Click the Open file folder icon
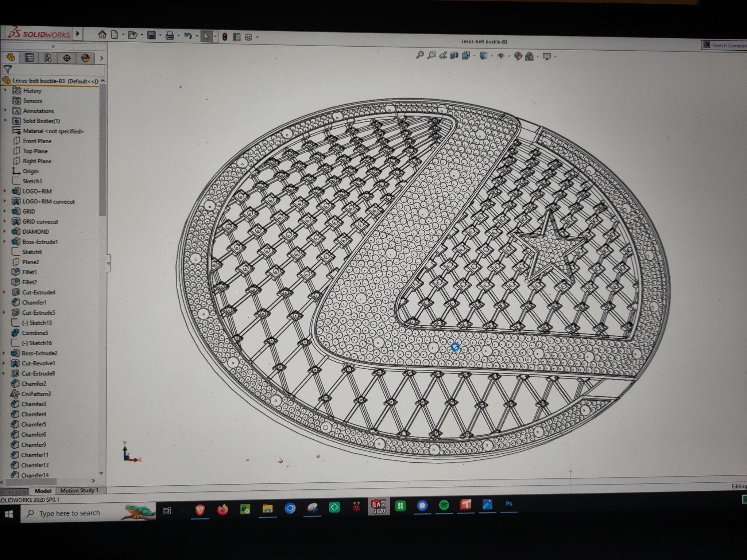747x560 pixels. (133, 35)
